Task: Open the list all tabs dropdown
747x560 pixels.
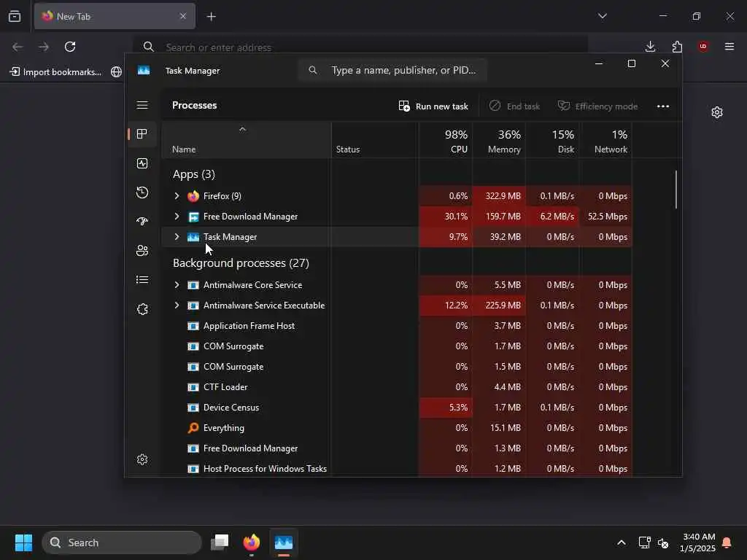Action: coord(602,16)
